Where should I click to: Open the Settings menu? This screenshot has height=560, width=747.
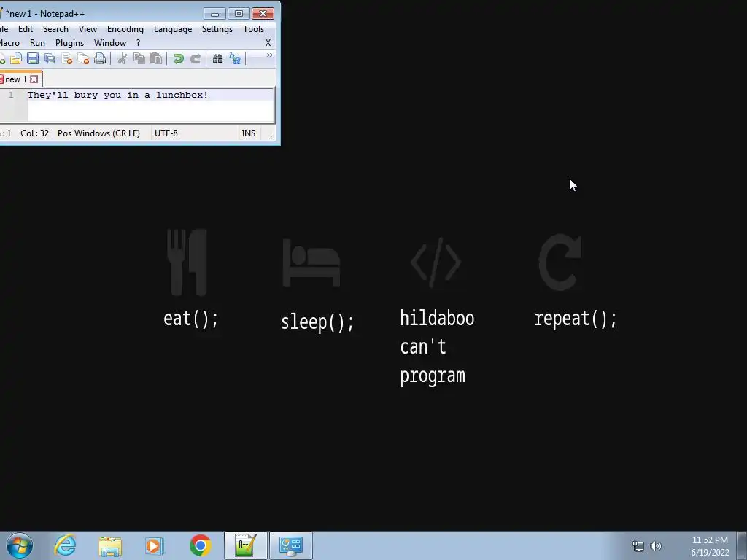(217, 29)
